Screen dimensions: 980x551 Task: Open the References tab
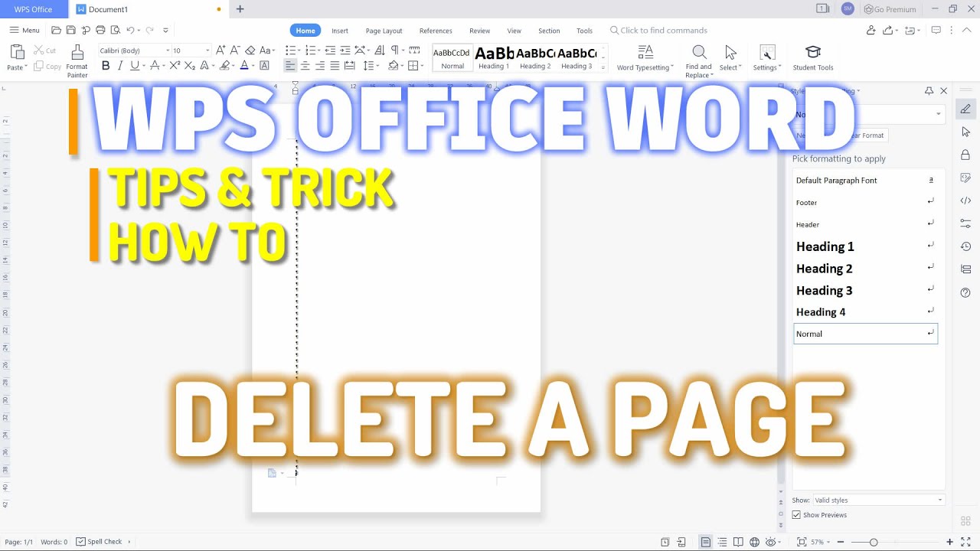(x=436, y=31)
